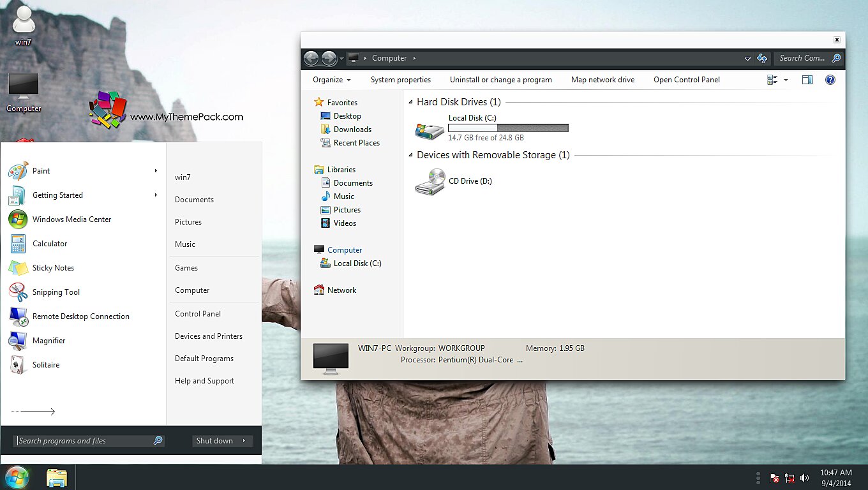868x490 pixels.
Task: Expand Getting Started jump list arrow
Action: pos(156,195)
